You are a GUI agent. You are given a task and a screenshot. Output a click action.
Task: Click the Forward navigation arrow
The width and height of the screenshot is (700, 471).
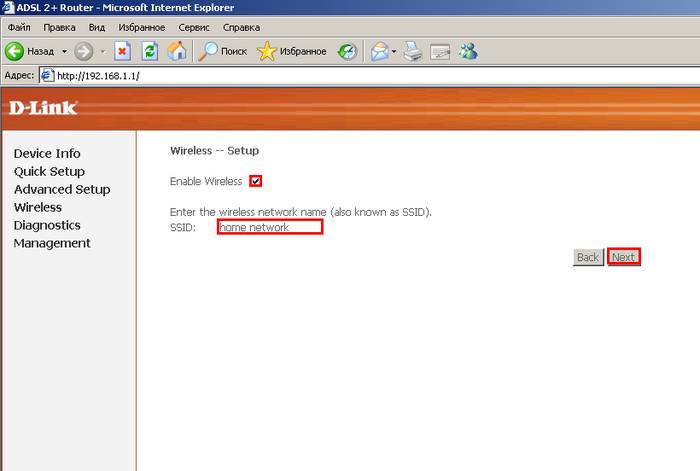pyautogui.click(x=84, y=50)
